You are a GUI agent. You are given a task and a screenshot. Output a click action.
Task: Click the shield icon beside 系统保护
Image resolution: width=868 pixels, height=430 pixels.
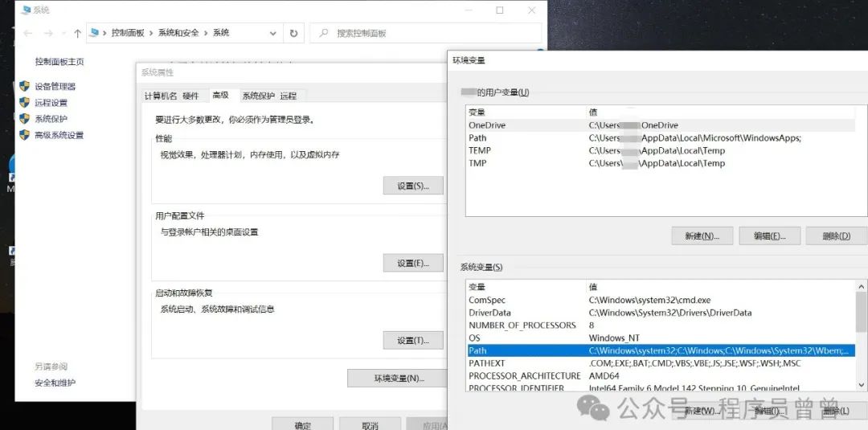[25, 119]
